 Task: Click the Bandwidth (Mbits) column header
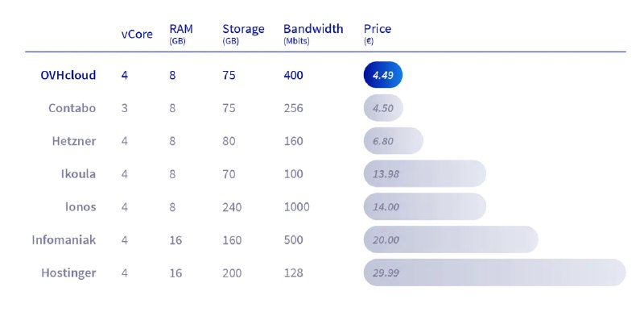313,34
